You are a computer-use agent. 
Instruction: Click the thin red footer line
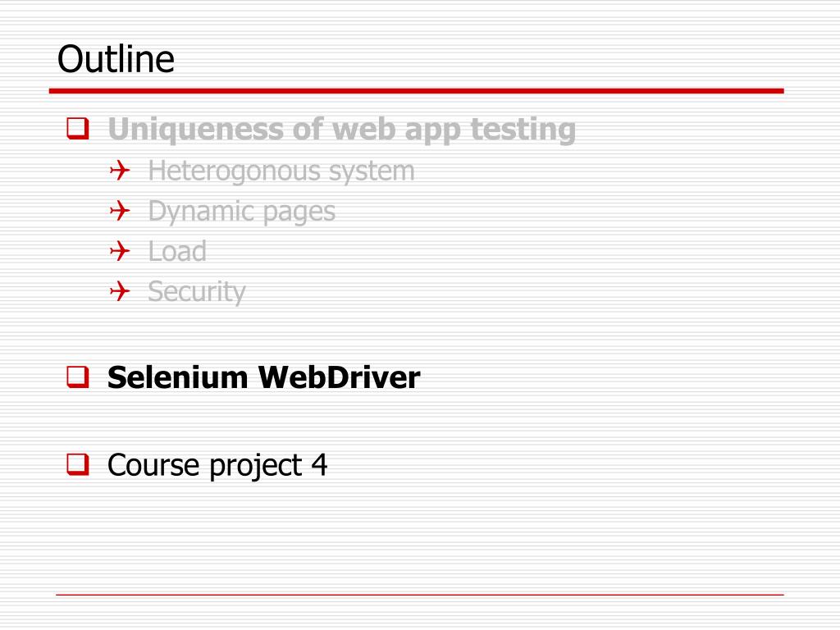tap(419, 595)
